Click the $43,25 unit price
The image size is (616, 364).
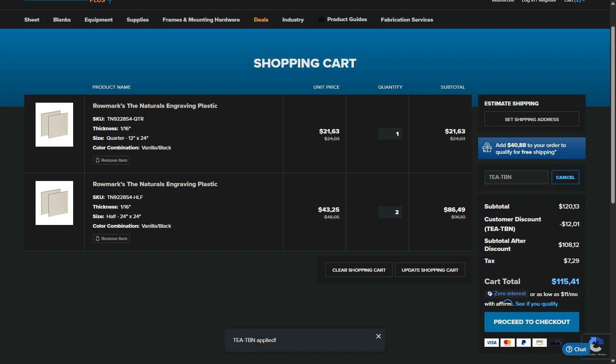click(329, 210)
